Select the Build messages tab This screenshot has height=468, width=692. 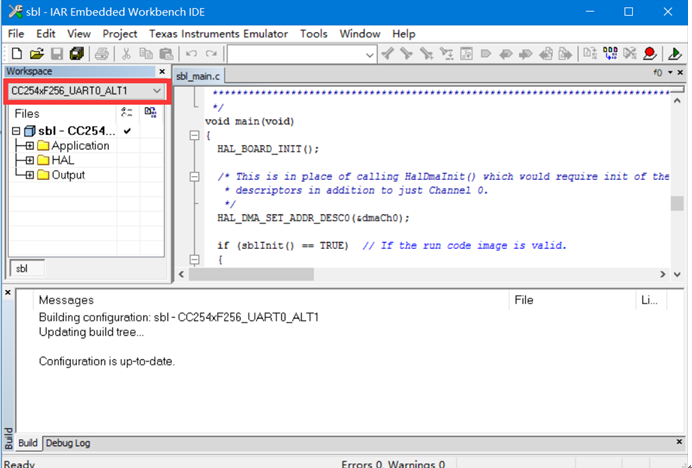tap(28, 443)
